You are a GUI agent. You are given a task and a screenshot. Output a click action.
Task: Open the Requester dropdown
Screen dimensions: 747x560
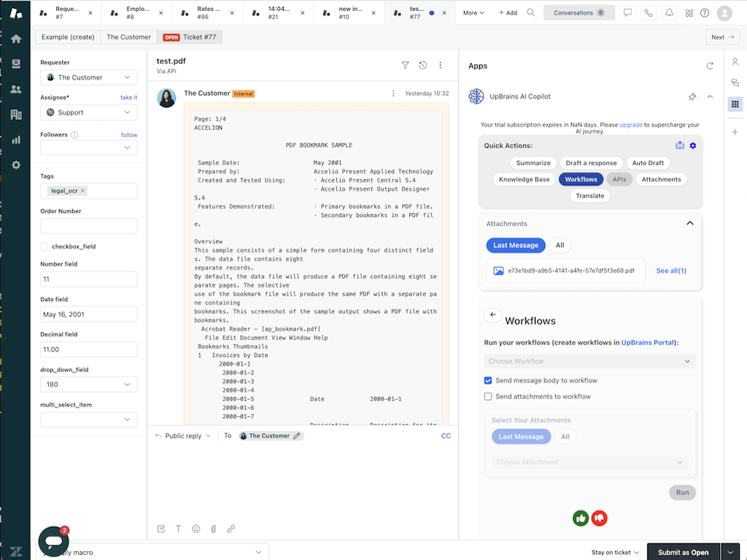pos(88,77)
